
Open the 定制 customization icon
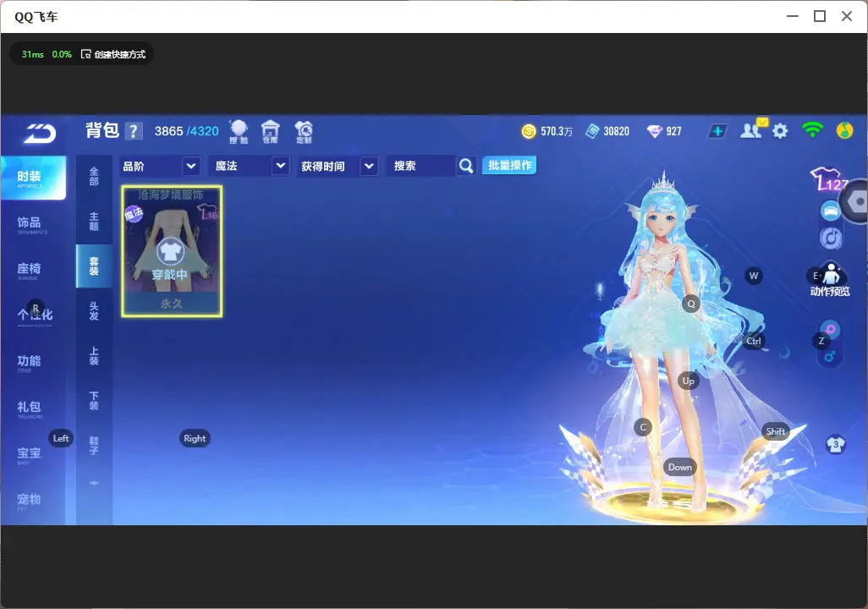pyautogui.click(x=304, y=132)
